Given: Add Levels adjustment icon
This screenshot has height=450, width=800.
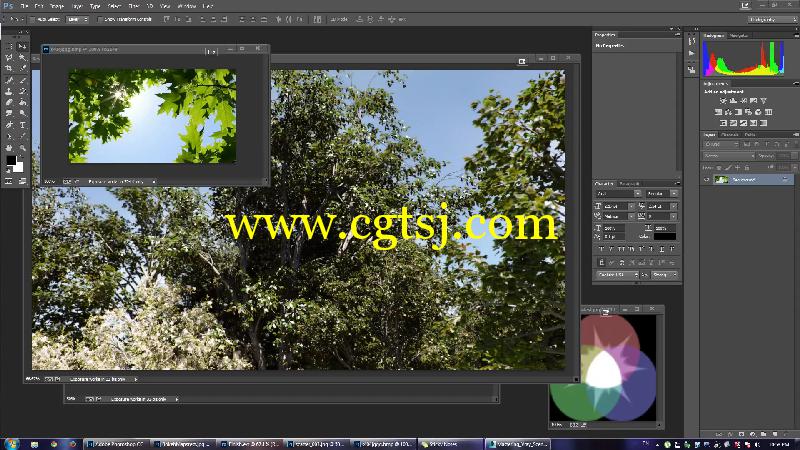Looking at the screenshot, I should [x=733, y=101].
